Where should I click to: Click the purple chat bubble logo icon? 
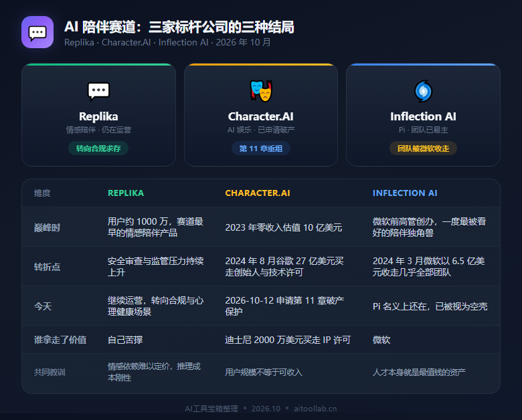click(37, 32)
